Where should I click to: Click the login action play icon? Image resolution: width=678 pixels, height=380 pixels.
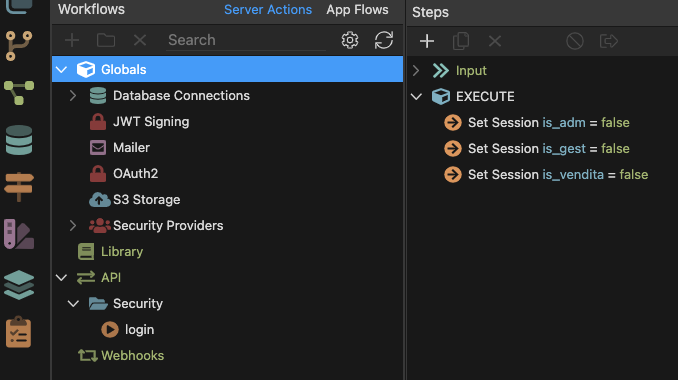click(110, 329)
